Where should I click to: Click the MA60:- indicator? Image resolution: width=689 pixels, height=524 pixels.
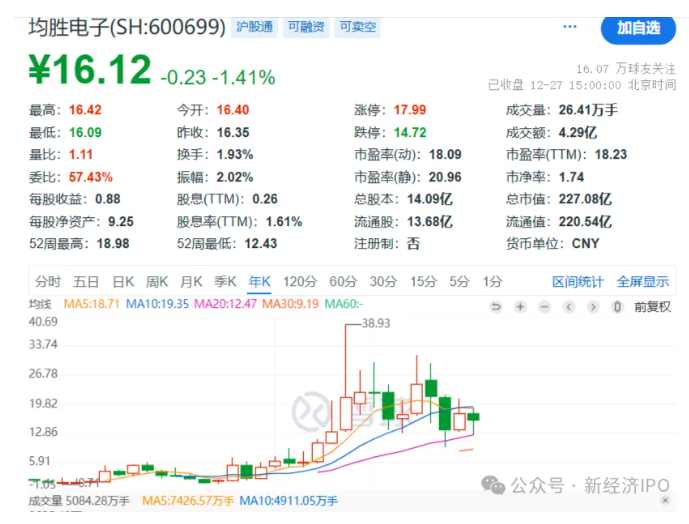coord(344,304)
